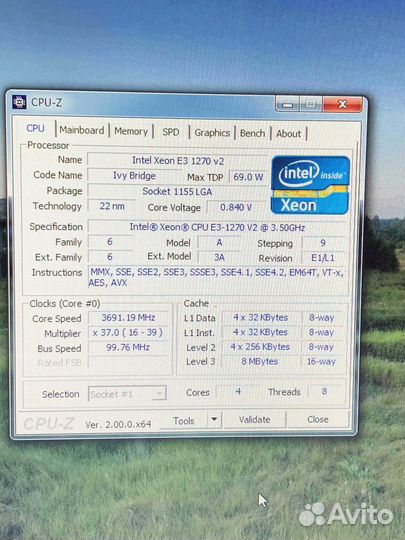
Task: Minimize the CPU-Z window
Action: click(x=288, y=104)
